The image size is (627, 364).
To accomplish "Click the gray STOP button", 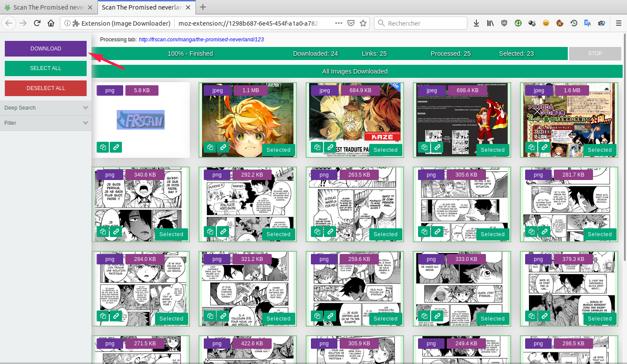I will [x=595, y=53].
